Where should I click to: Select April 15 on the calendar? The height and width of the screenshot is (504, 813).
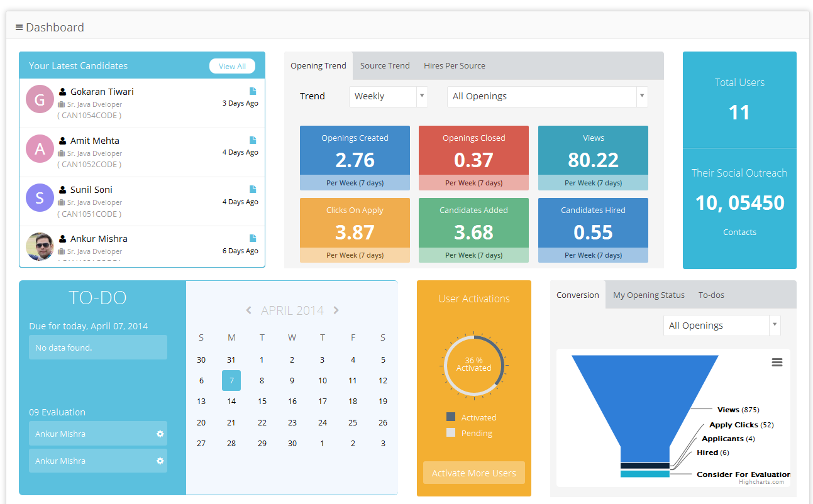262,401
